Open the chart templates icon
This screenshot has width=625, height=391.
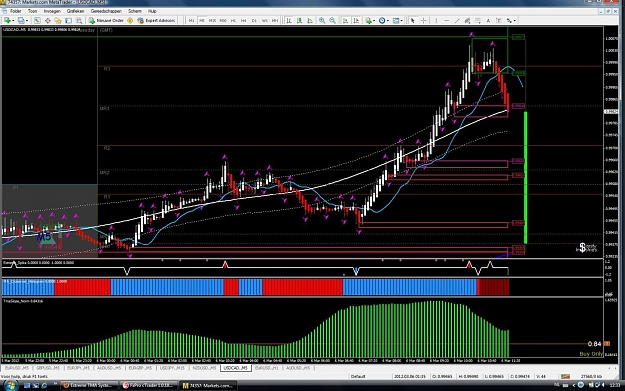click(395, 20)
